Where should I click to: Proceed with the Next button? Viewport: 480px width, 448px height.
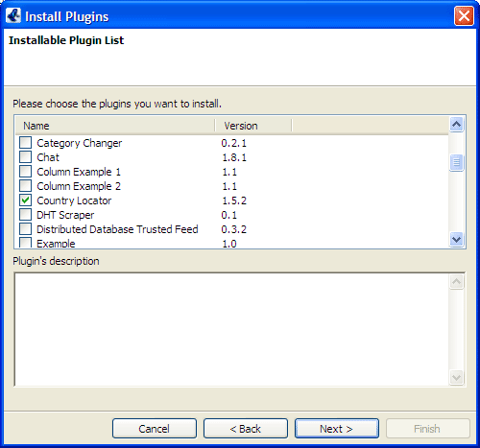(x=337, y=429)
